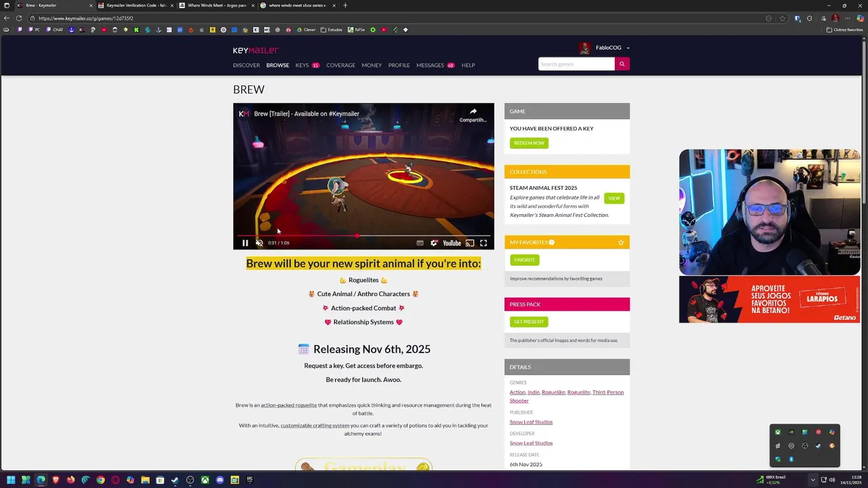
Task: Click the pink search magnifier button
Action: [x=622, y=64]
